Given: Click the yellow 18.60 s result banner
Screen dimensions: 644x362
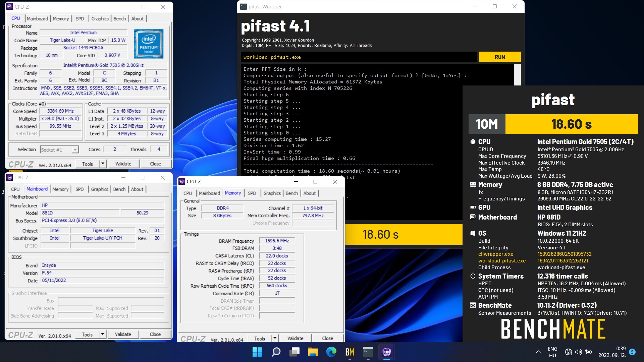Looking at the screenshot, I should 572,124.
